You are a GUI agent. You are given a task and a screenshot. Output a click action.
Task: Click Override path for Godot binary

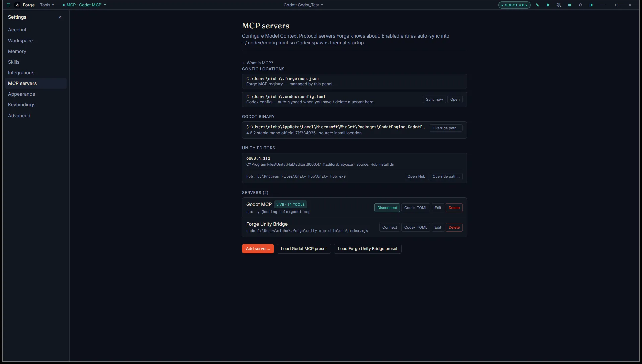click(x=446, y=128)
